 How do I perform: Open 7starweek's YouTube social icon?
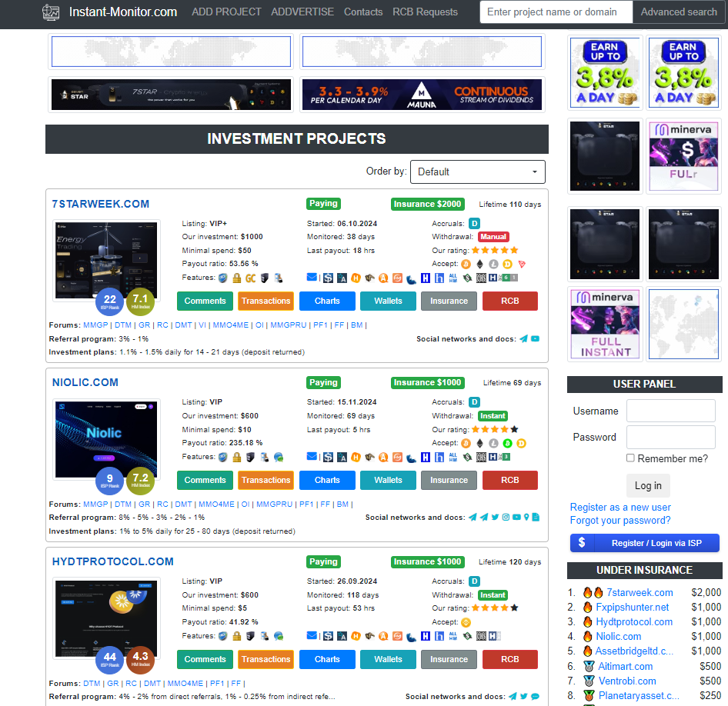tap(535, 338)
